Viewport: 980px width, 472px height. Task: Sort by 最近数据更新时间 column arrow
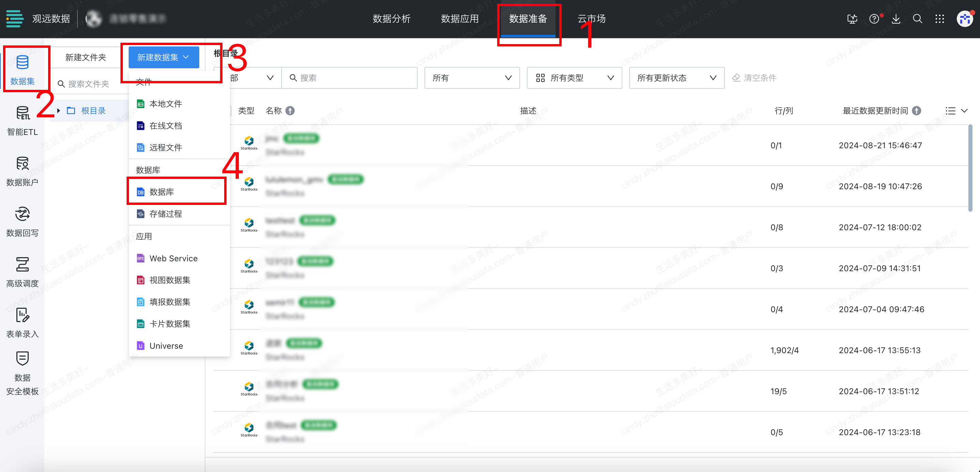pos(917,111)
